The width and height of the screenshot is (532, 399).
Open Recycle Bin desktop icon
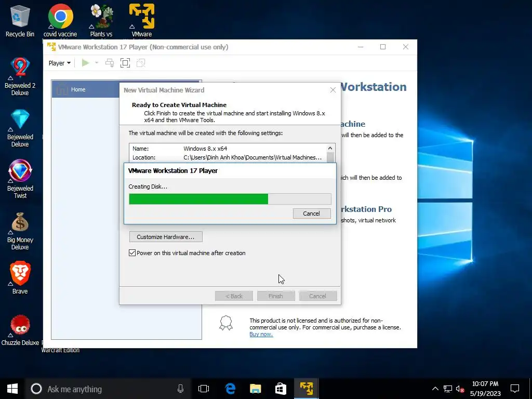point(20,21)
